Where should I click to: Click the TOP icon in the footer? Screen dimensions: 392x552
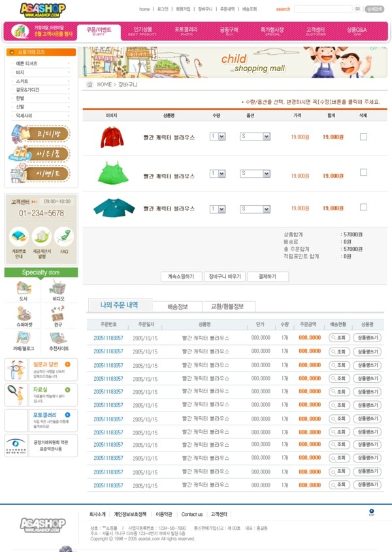click(371, 512)
